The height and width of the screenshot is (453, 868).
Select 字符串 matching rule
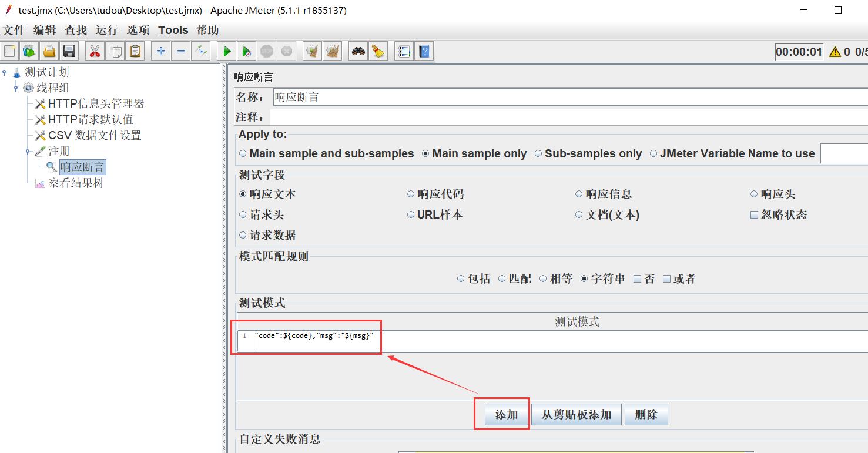coord(603,278)
